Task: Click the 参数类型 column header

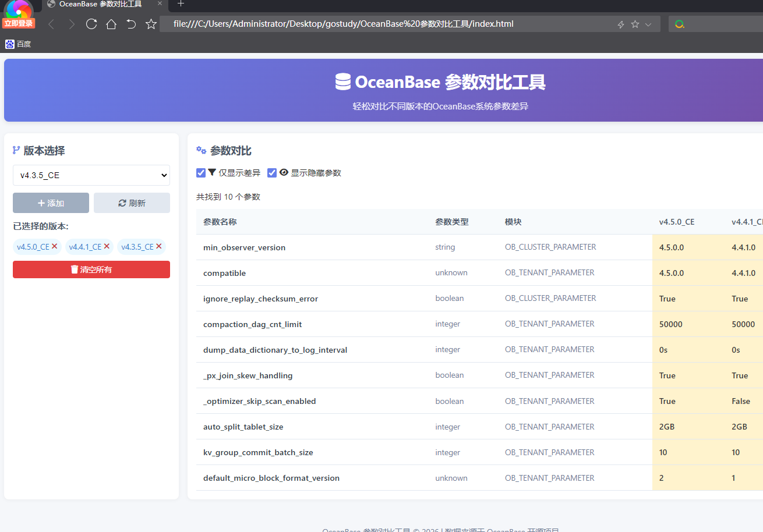Action: tap(452, 222)
